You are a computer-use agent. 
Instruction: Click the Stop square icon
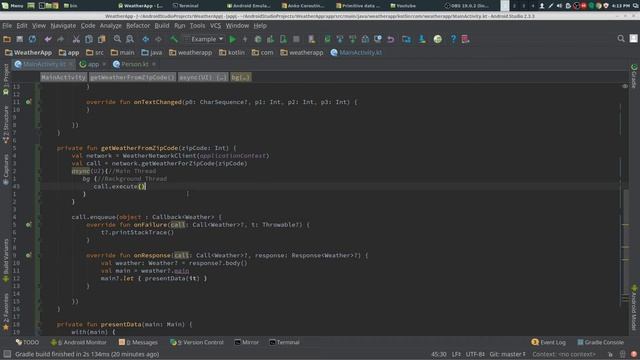click(x=296, y=39)
